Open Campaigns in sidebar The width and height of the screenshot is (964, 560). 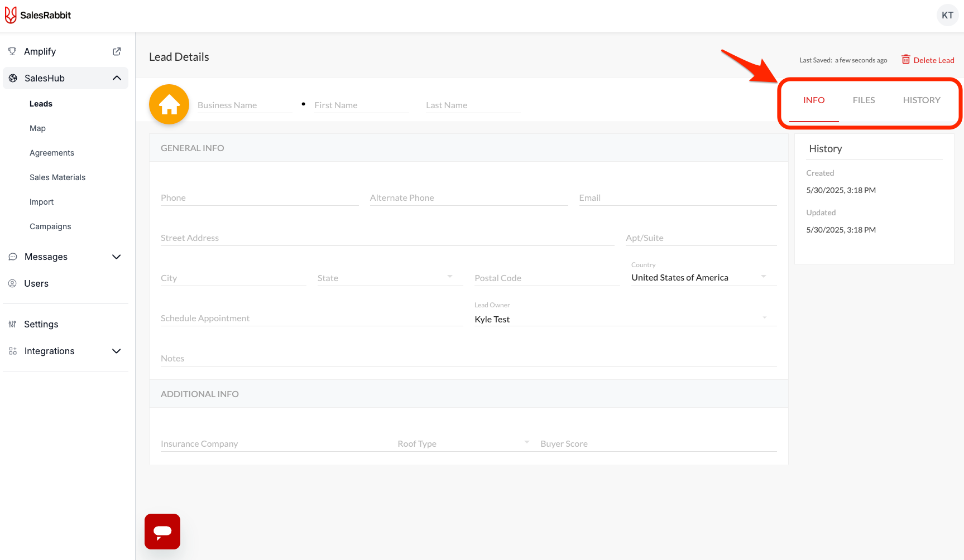(50, 226)
